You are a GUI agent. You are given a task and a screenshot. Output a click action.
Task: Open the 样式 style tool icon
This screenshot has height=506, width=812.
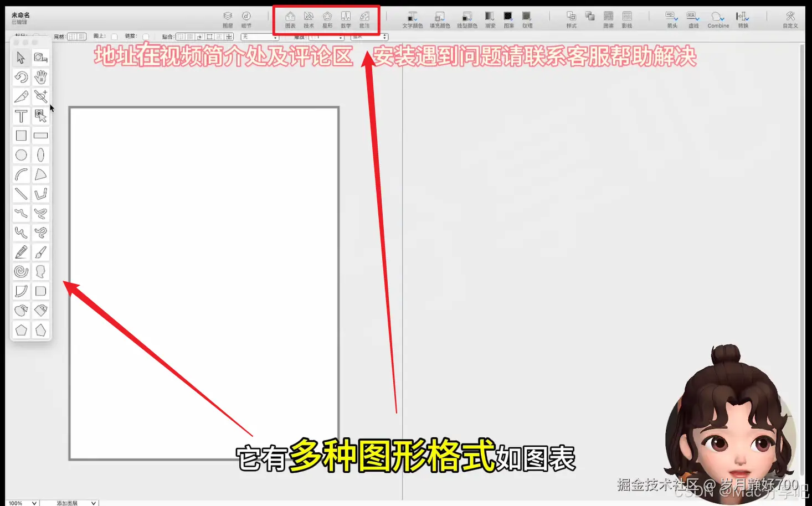pyautogui.click(x=571, y=18)
